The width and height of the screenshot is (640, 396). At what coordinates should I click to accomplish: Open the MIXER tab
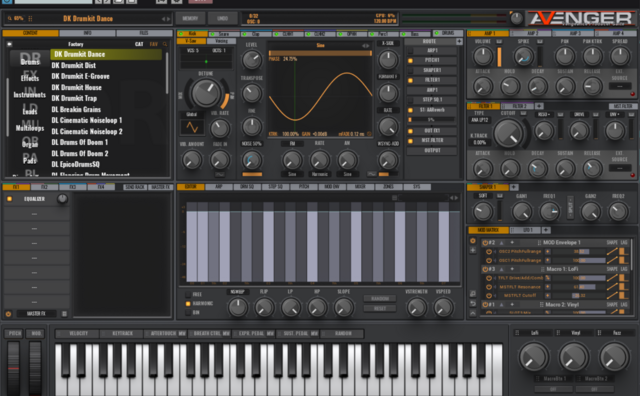(x=360, y=187)
